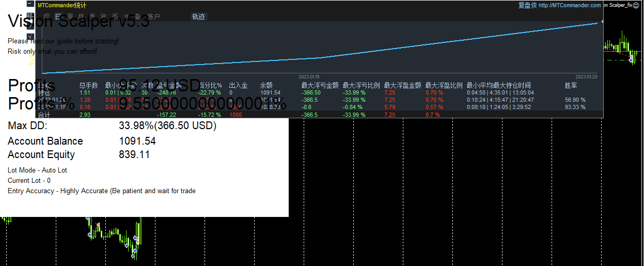Click the Account Equity 839.11 value
This screenshot has height=266, width=644.
point(134,154)
